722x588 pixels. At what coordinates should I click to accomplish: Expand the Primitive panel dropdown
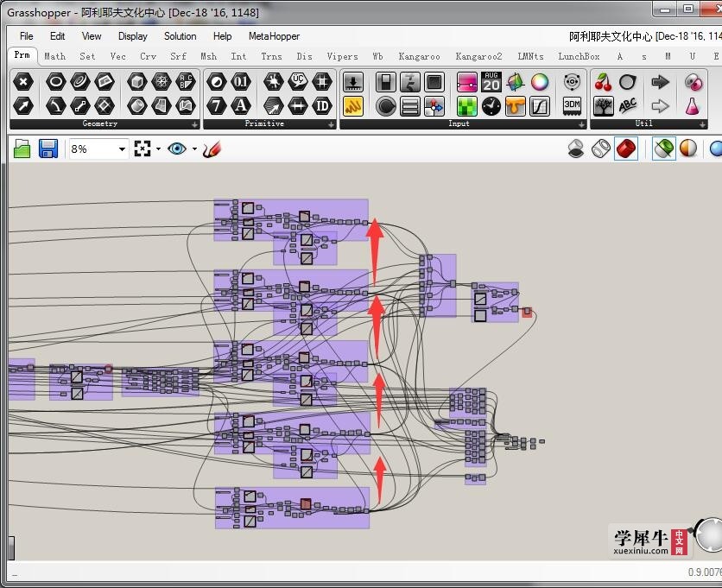(x=331, y=124)
